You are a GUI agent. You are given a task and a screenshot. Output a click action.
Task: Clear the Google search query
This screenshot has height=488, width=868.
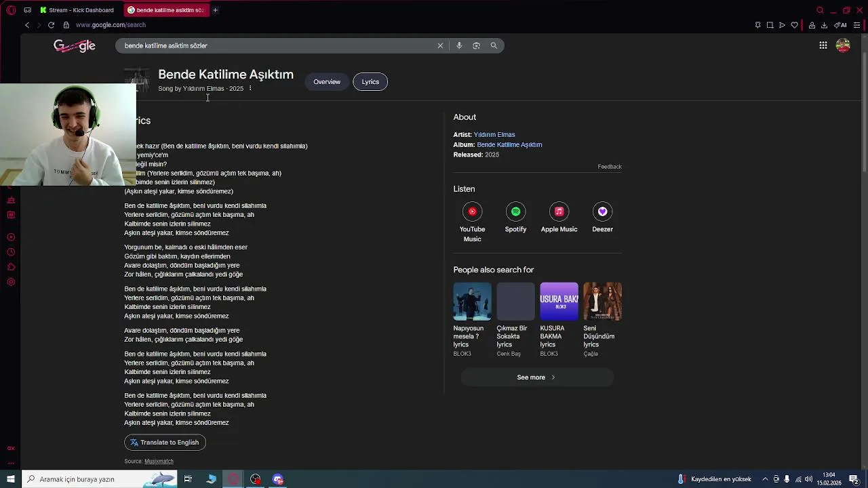coord(440,45)
